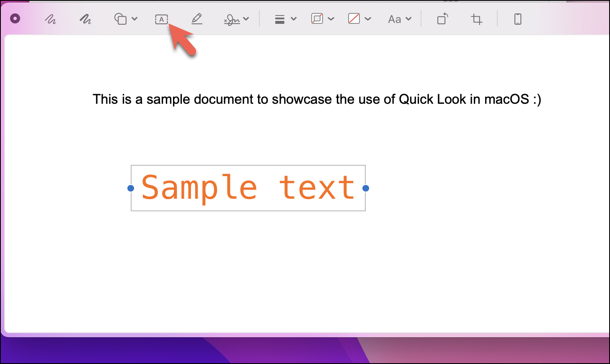Viewport: 610px width, 364px height.
Task: Open the Fill Color picker
Action: tap(354, 19)
